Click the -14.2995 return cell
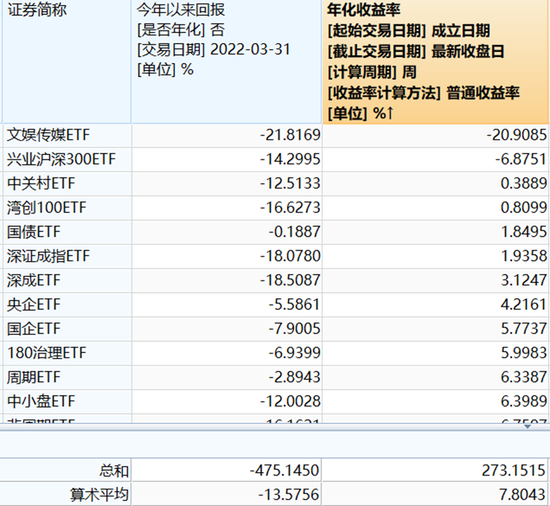The width and height of the screenshot is (550, 506). point(227,160)
